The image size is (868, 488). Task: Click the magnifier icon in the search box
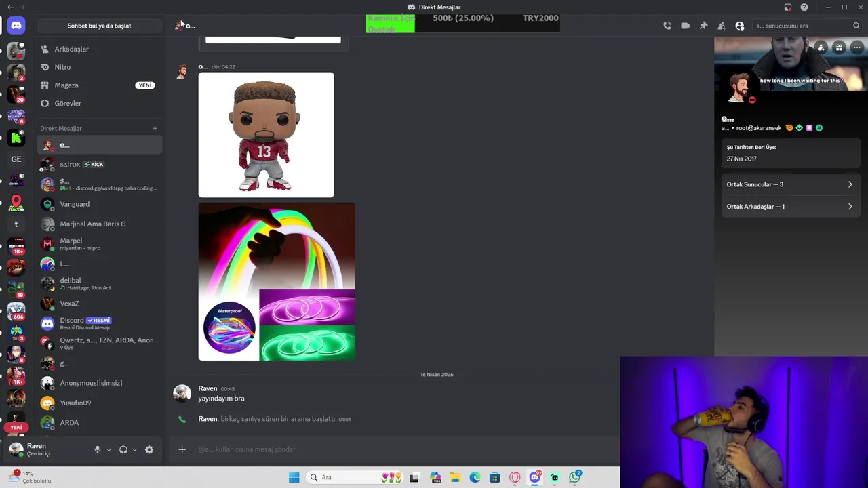point(856,26)
